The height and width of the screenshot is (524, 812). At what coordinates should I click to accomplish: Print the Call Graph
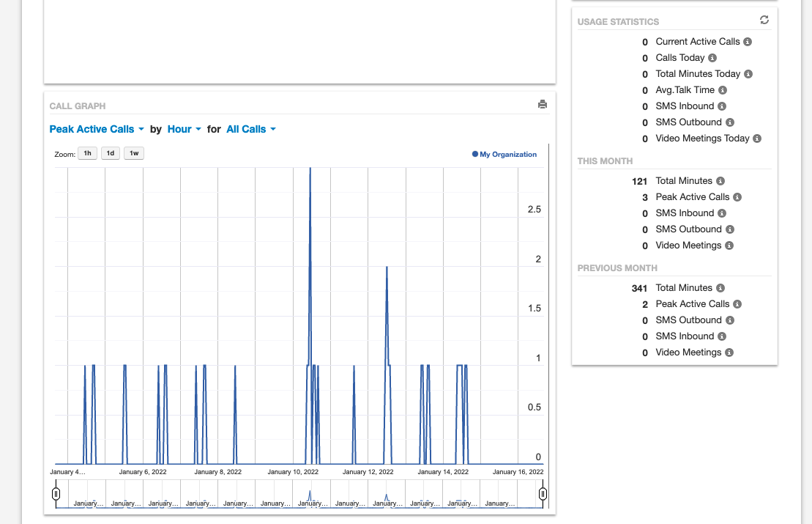pos(543,104)
